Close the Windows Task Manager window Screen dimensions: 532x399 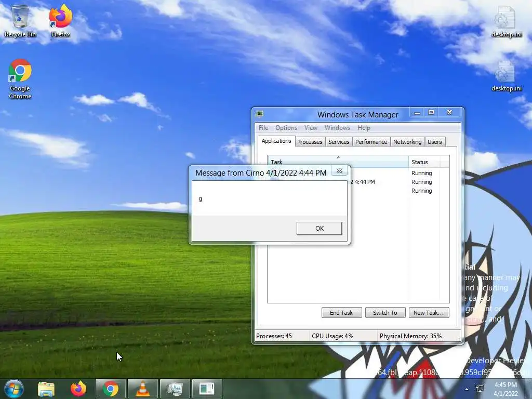(450, 112)
